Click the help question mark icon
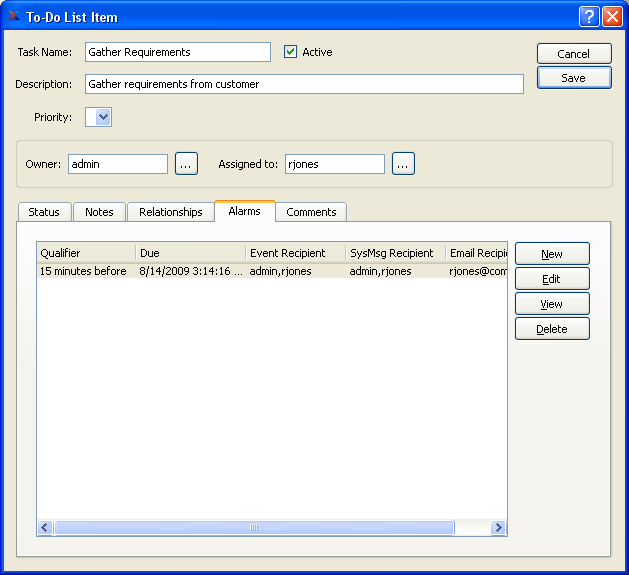This screenshot has width=629, height=575. coord(589,17)
